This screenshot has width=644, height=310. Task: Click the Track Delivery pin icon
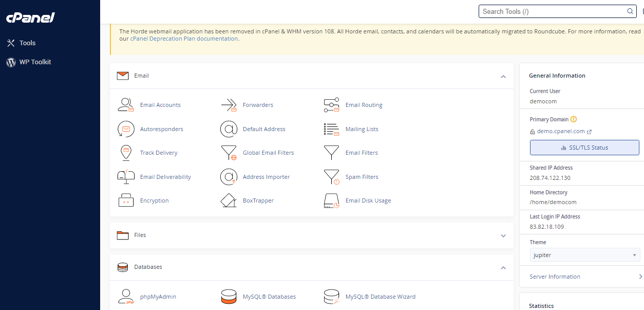126,153
